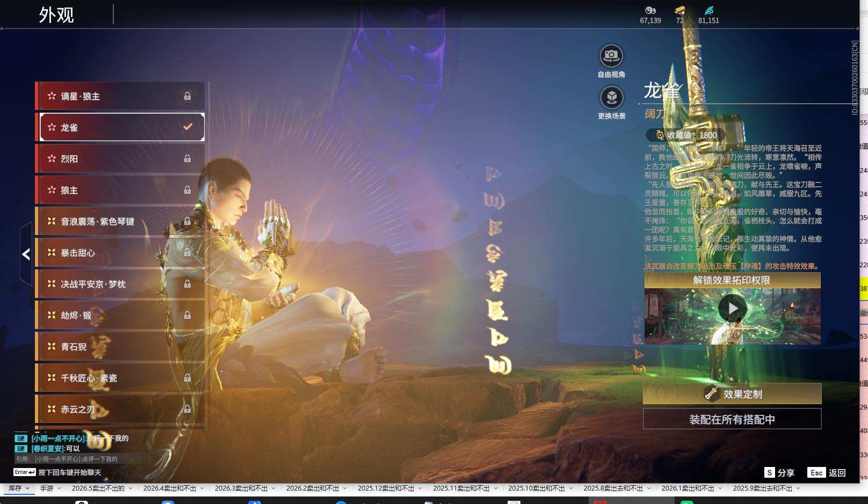868x504 pixels.
Task: Click the blue feather icon above 81,151
Action: (x=709, y=10)
